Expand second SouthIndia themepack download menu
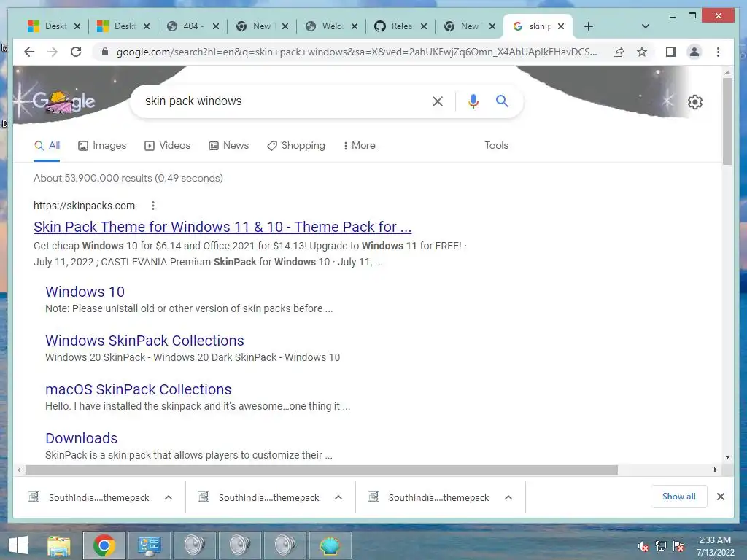 (338, 497)
